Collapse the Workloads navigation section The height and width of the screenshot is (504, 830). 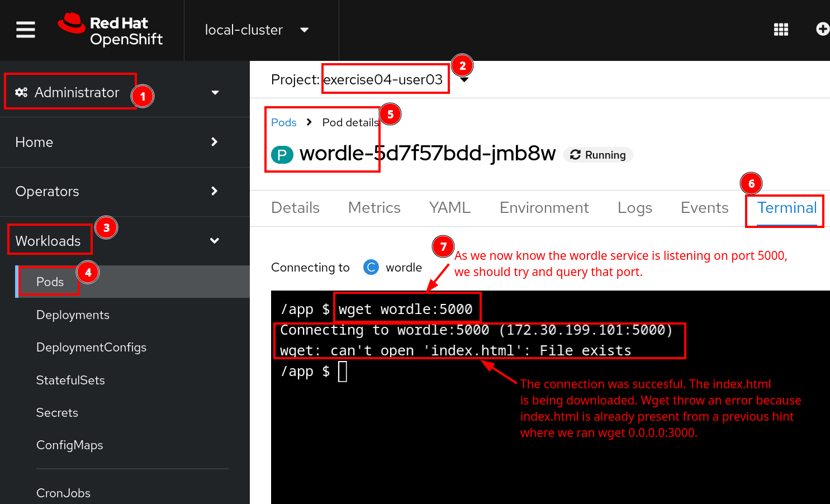(214, 241)
